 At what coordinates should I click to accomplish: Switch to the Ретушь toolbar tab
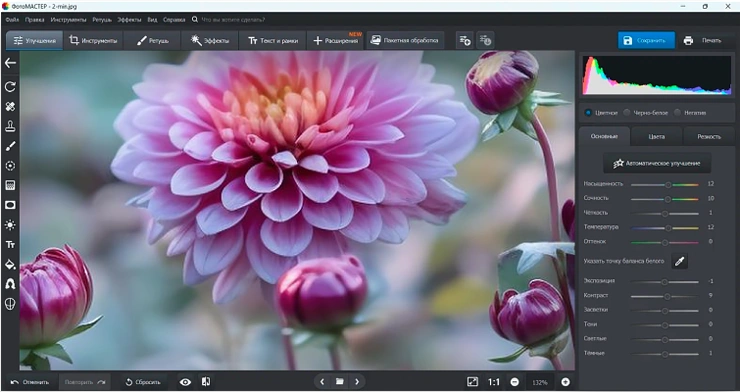pyautogui.click(x=152, y=41)
